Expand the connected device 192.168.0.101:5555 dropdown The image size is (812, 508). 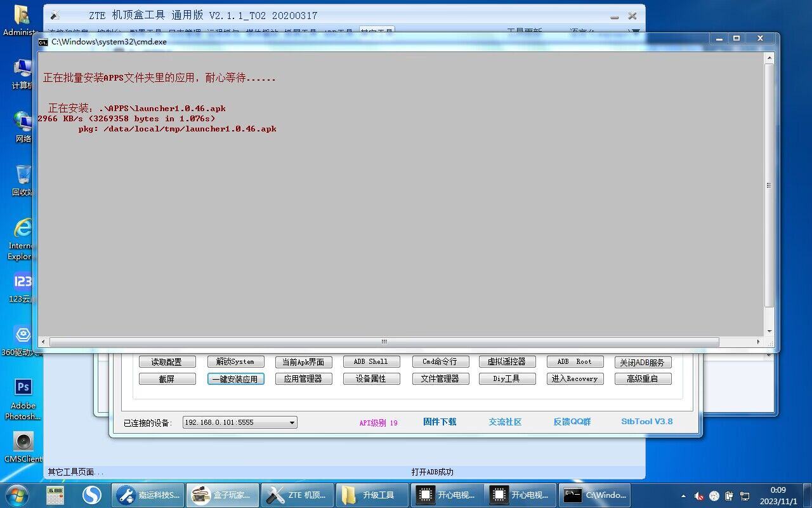click(292, 422)
